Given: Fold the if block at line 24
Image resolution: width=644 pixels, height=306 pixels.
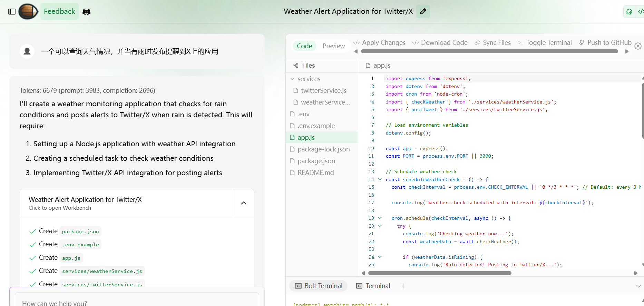Looking at the screenshot, I should pos(380,257).
